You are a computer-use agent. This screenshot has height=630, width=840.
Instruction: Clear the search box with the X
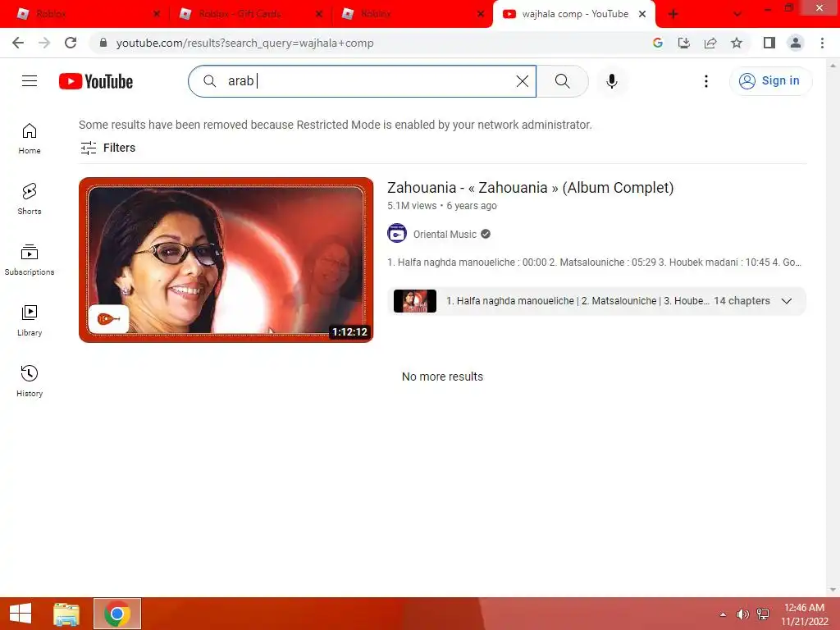click(523, 81)
